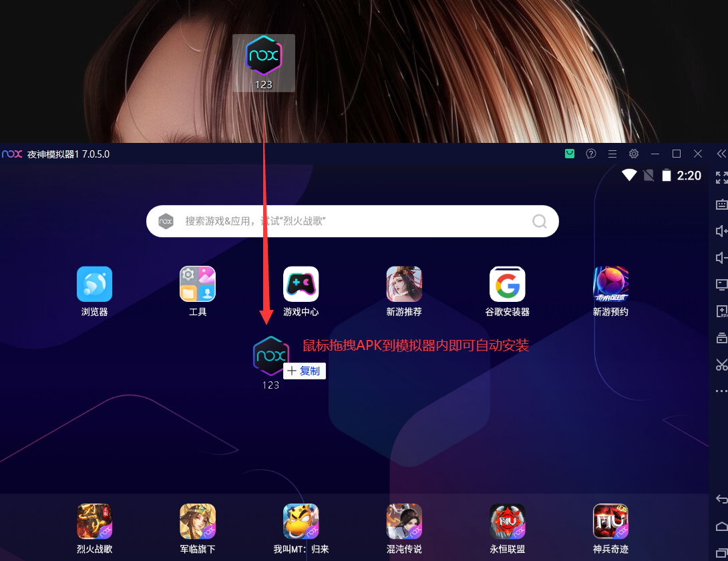Open recent apps button in sidebar
This screenshot has width=728, height=561.
click(x=721, y=553)
